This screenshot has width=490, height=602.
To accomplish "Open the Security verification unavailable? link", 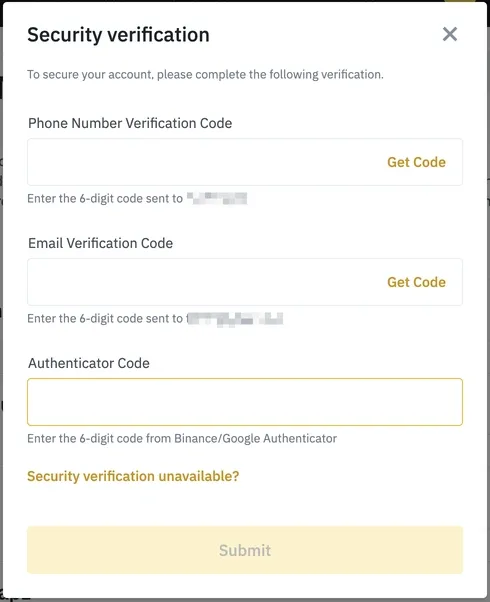I will pos(133,476).
